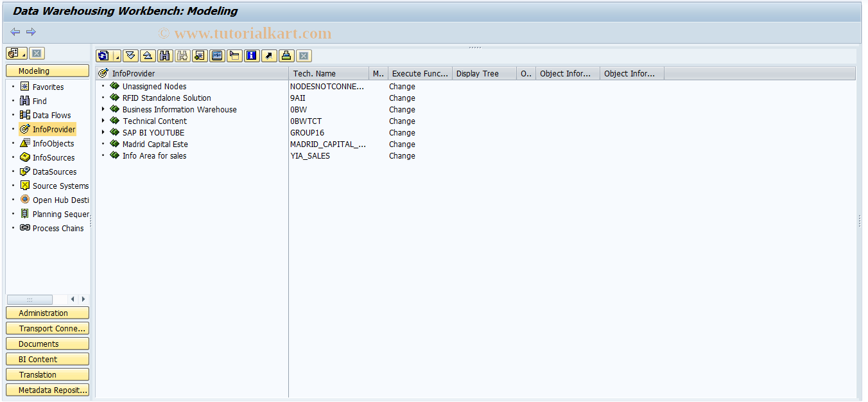Click the Favorites star icon in the Modeling list
The image size is (868, 402).
(25, 87)
